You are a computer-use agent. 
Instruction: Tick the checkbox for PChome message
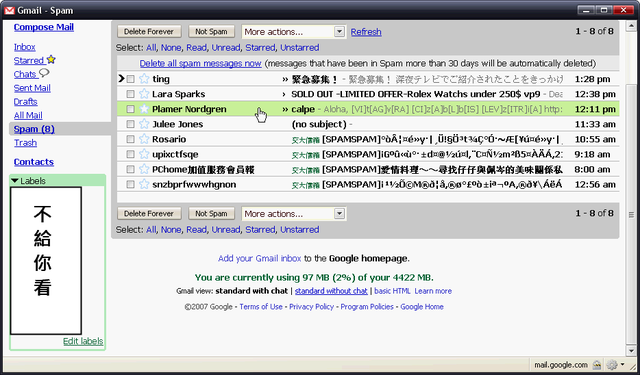coord(130,169)
